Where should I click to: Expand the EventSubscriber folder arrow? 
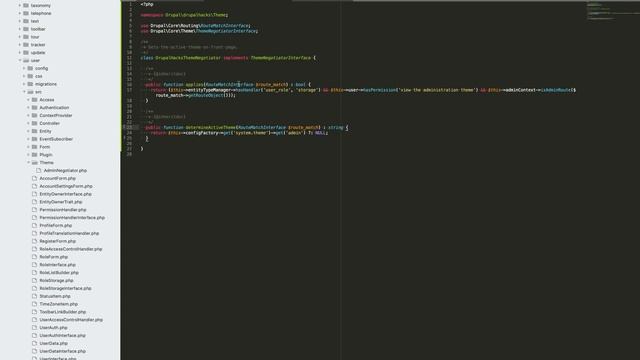[29, 139]
